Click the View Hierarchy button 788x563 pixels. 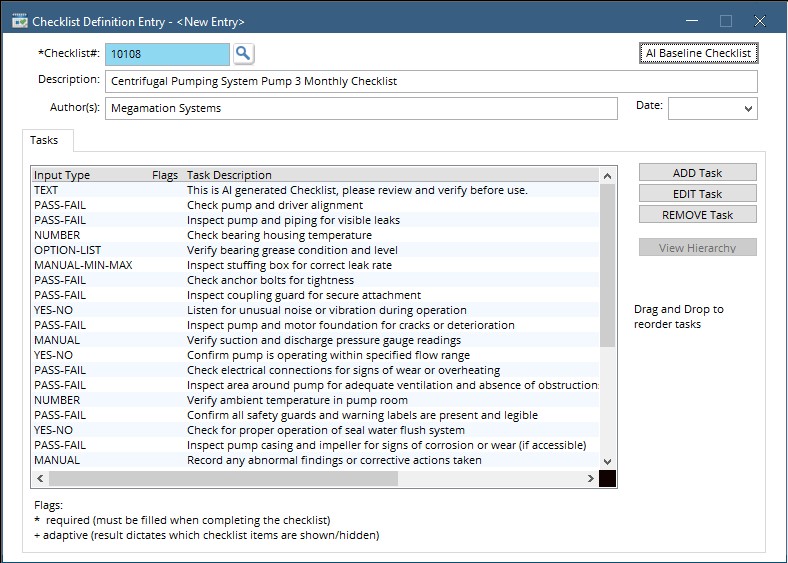coord(698,247)
